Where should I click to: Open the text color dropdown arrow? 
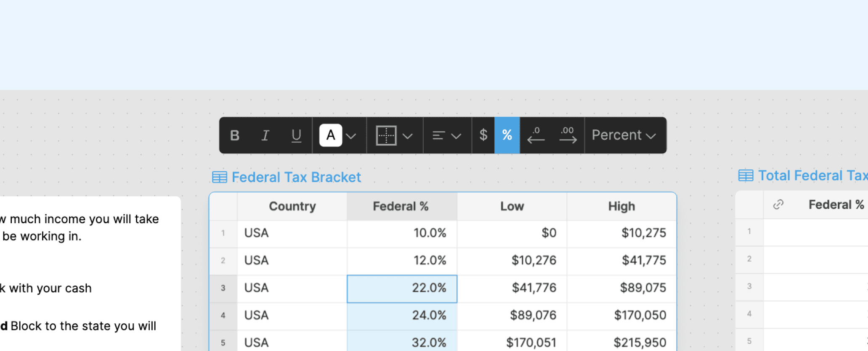(x=351, y=136)
